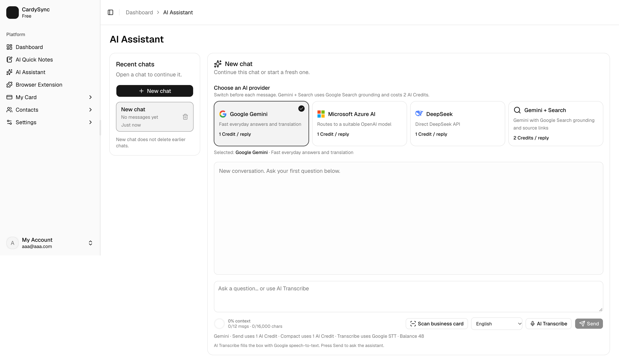Screen dimensions: 619x364
Task: Click sparkle icon beside New chat heading
Action: pyautogui.click(x=218, y=64)
